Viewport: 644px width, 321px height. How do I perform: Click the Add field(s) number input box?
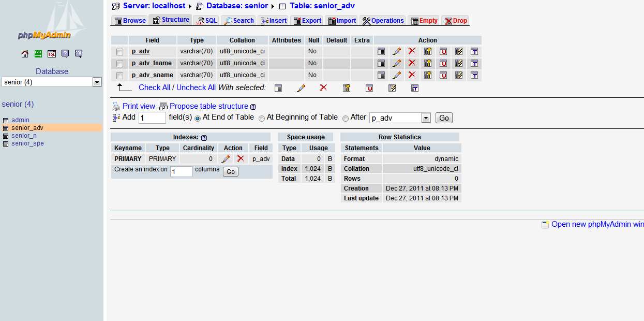(x=152, y=118)
